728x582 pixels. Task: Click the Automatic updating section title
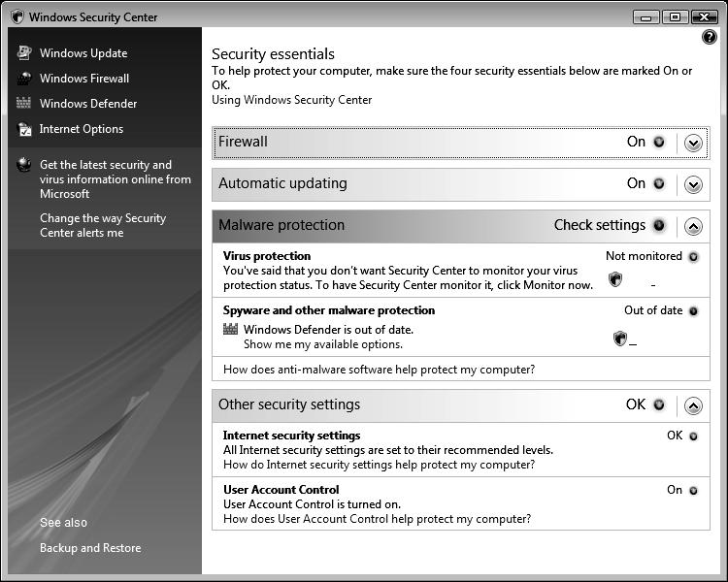[x=282, y=183]
